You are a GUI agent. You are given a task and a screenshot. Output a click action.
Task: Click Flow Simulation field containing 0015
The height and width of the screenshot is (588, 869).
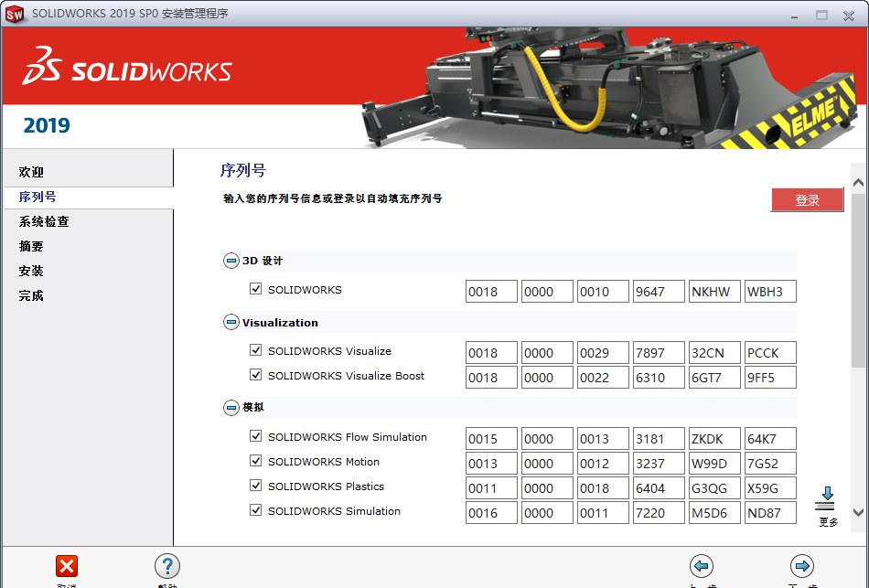491,439
